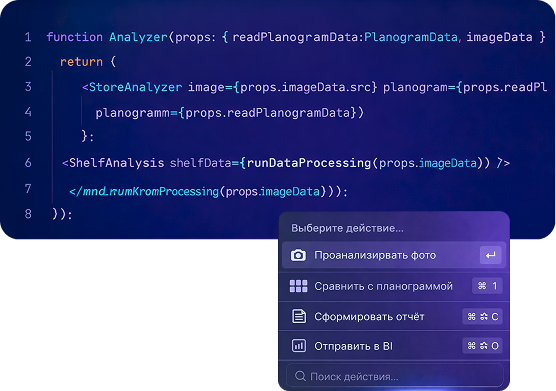This screenshot has height=391, width=556.
Task: Click the Analyzer function name
Action: pyautogui.click(x=138, y=37)
